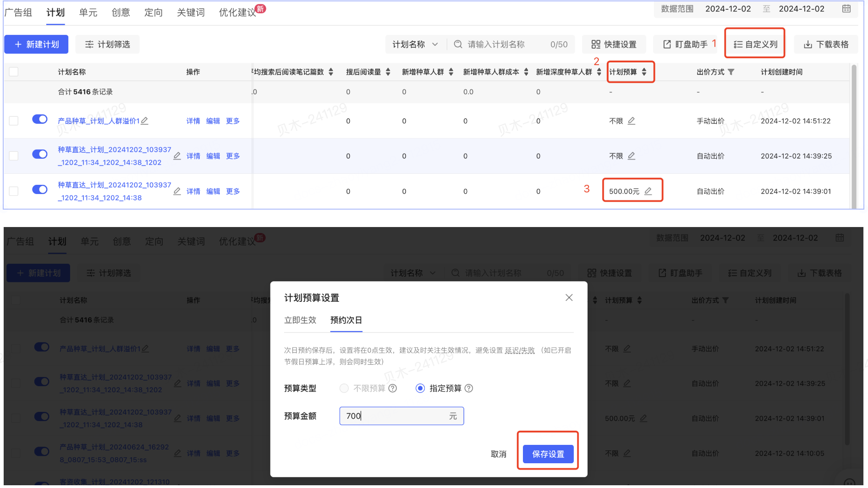Viewport: 868px width, 488px height.
Task: Switch to the 立即生效 tab
Action: tap(300, 320)
